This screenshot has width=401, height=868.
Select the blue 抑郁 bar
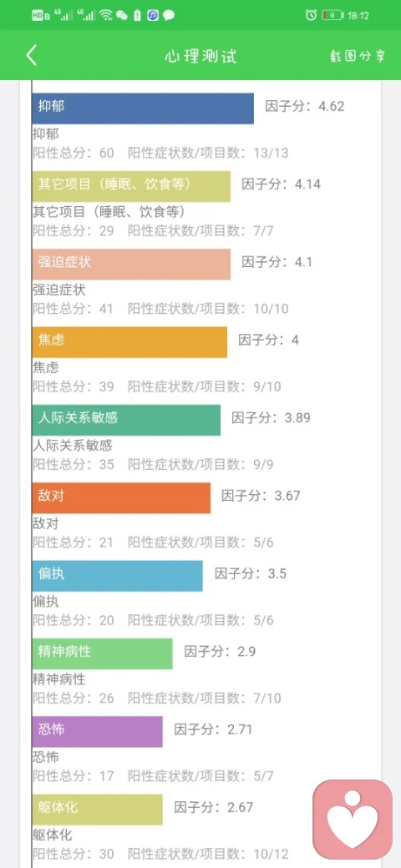(x=143, y=108)
